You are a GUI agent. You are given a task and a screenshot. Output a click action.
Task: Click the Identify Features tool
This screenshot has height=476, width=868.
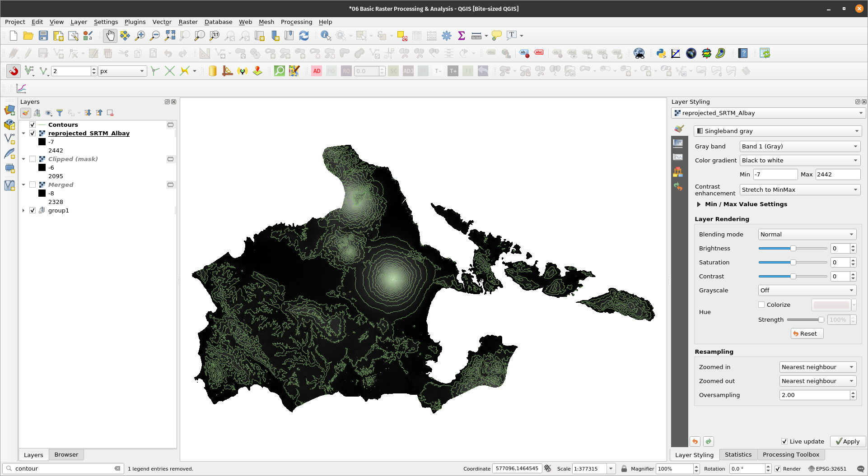(x=325, y=36)
